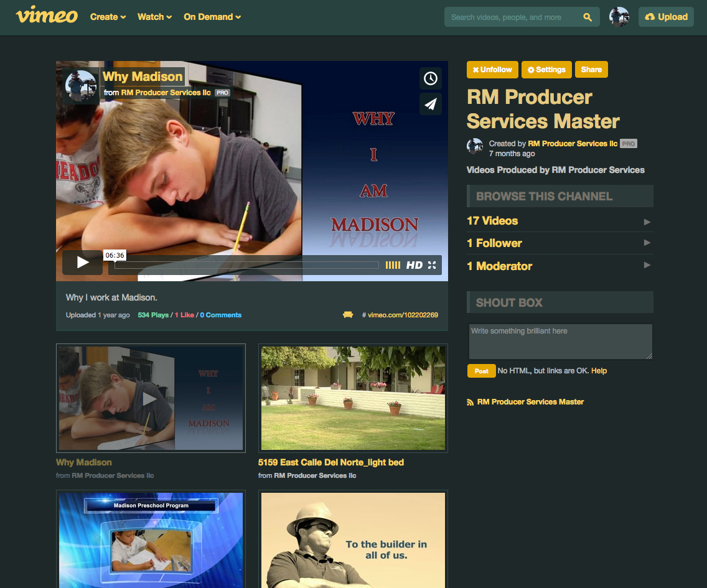
Task: Open creator RM Producer Services llc link
Action: tap(573, 143)
